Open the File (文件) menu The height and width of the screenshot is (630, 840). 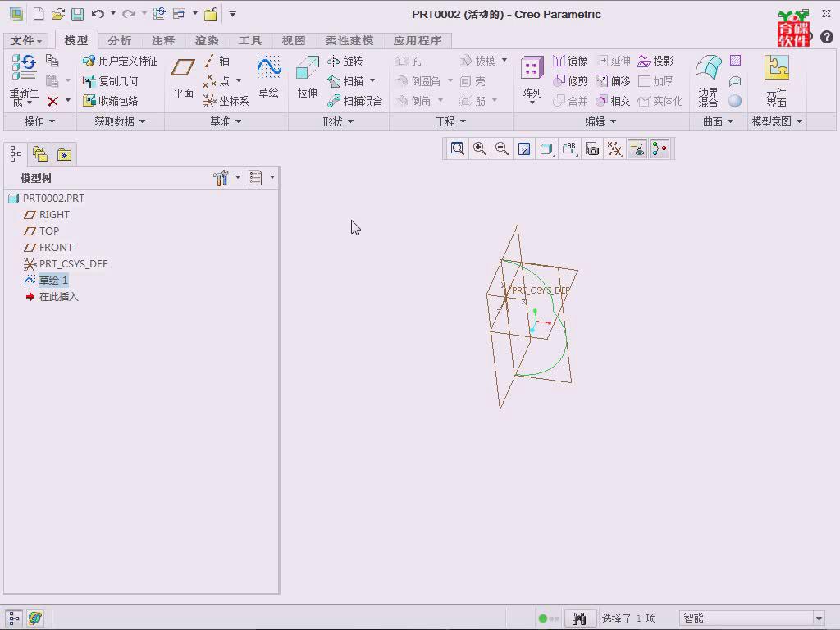(26, 40)
